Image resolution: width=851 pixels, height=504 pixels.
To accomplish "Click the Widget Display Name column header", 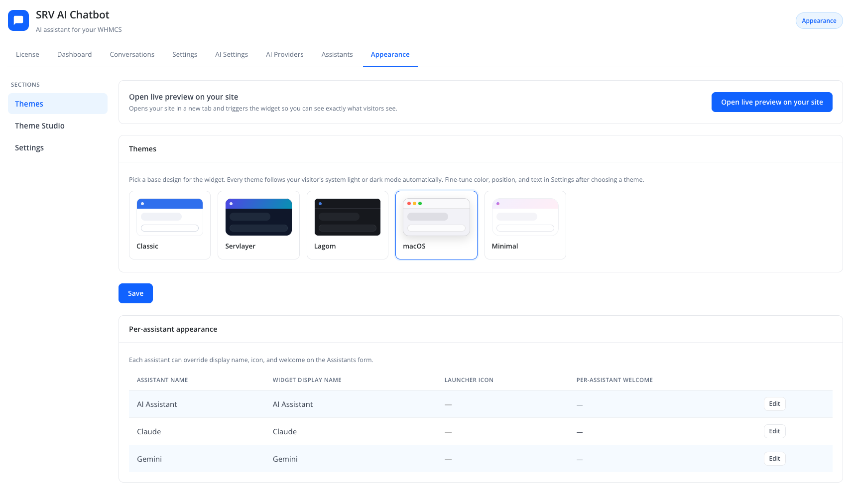I will click(x=307, y=380).
